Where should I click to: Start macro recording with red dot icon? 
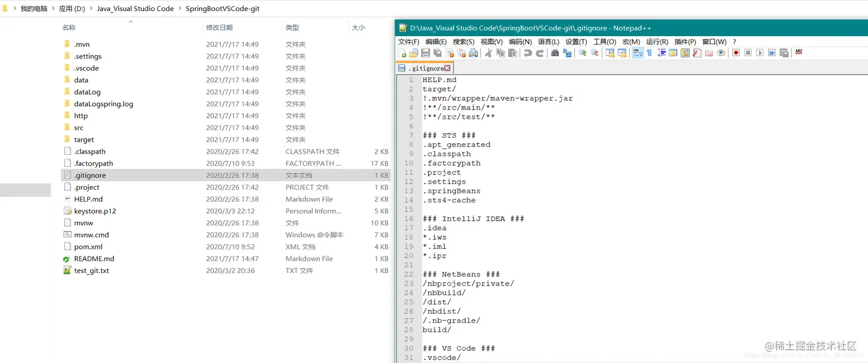point(736,53)
